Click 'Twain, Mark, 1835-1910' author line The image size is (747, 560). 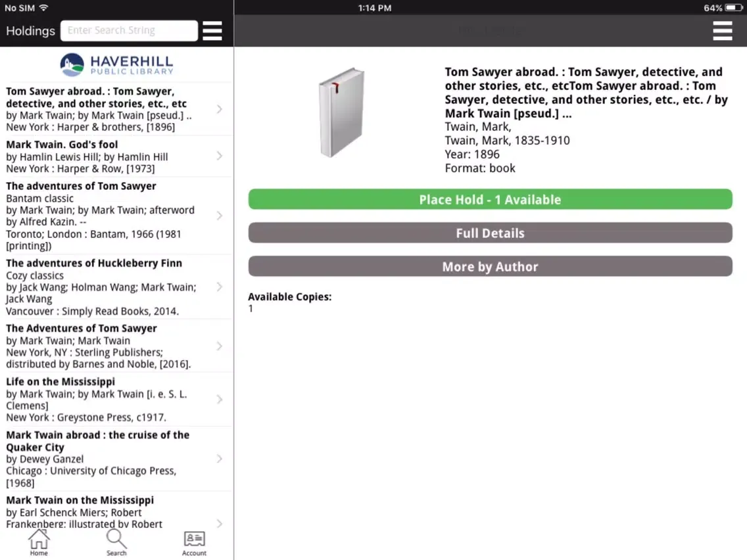coord(508,141)
